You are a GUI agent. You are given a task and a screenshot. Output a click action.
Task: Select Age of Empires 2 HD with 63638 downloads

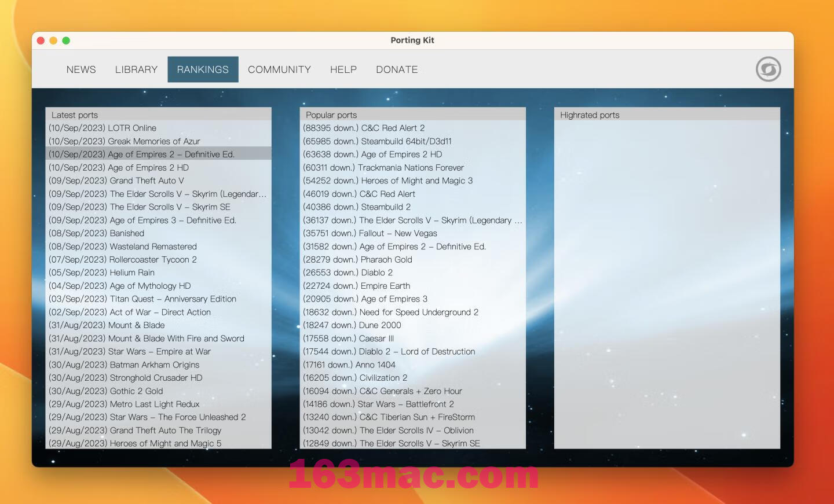pos(413,154)
